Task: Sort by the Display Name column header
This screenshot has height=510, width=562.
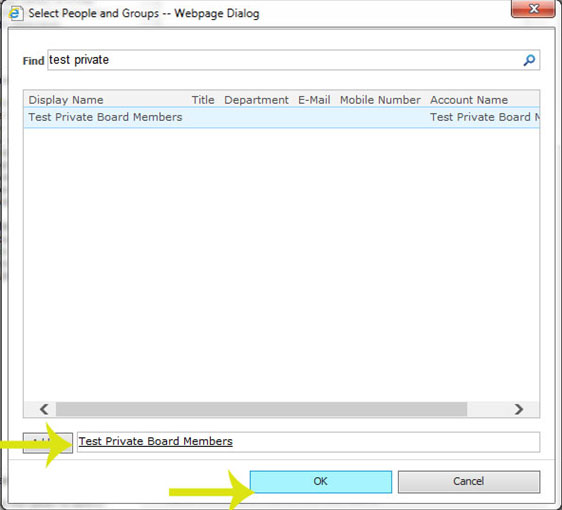Action: coord(66,100)
